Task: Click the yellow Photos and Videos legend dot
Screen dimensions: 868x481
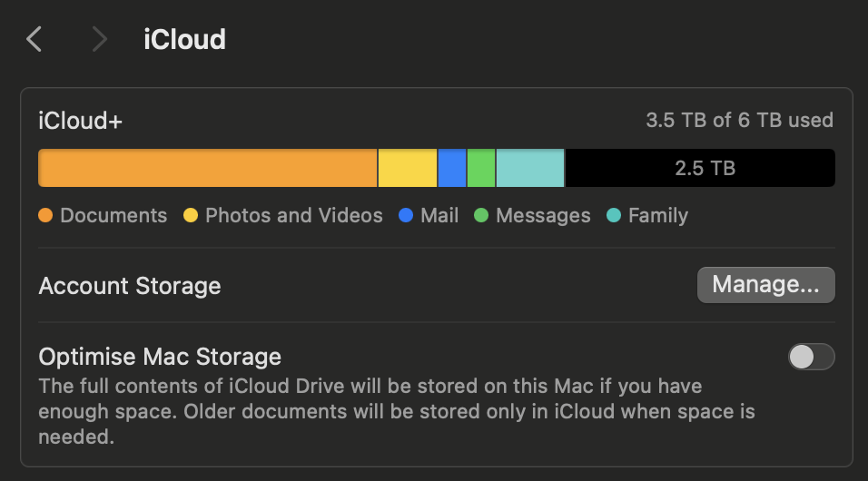Action: click(191, 216)
